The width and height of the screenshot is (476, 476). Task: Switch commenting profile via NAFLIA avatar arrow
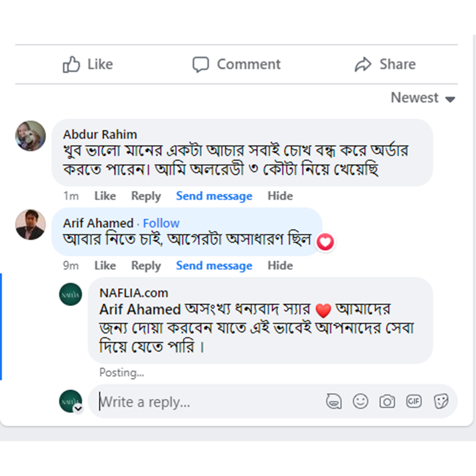coord(78,408)
